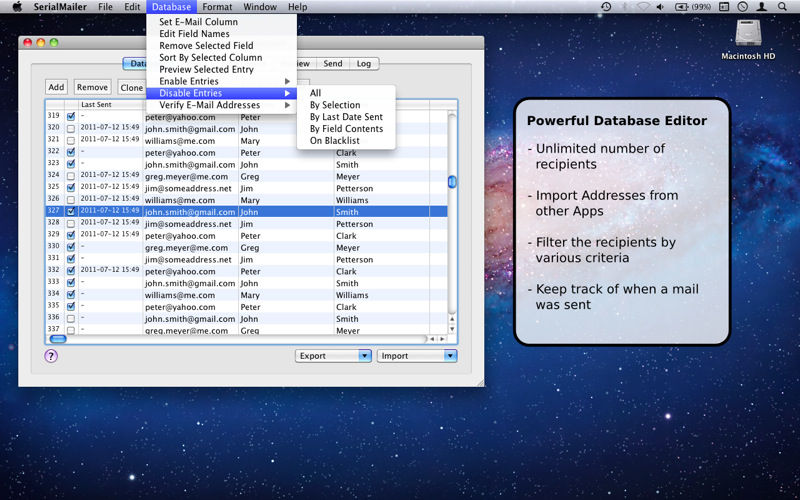Enable checkbox for row 320
This screenshot has height=500, width=800.
click(71, 129)
